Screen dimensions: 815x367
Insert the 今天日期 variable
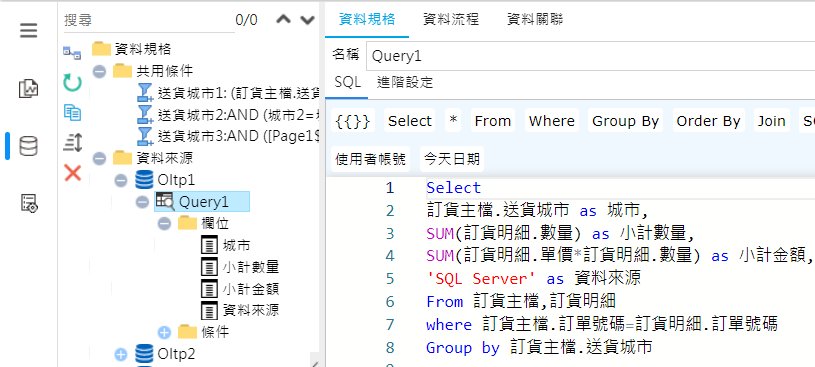(x=452, y=159)
